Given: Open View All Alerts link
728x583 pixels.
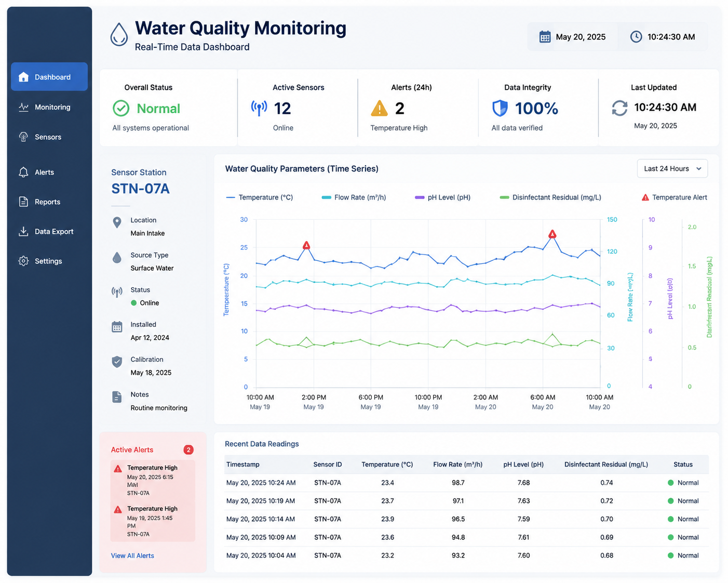Looking at the screenshot, I should (132, 555).
